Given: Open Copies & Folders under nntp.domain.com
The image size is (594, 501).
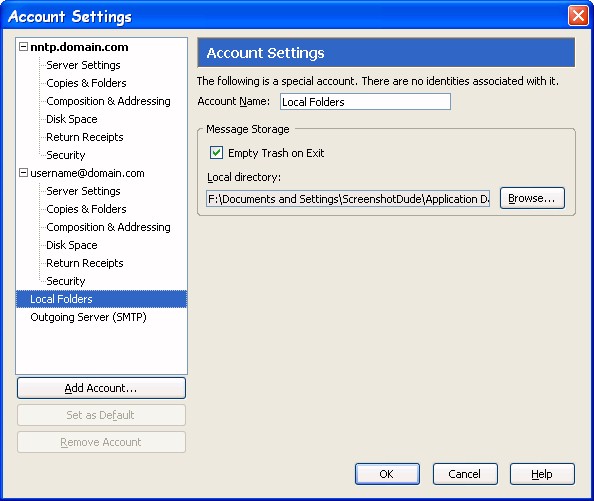Looking at the screenshot, I should (86, 83).
